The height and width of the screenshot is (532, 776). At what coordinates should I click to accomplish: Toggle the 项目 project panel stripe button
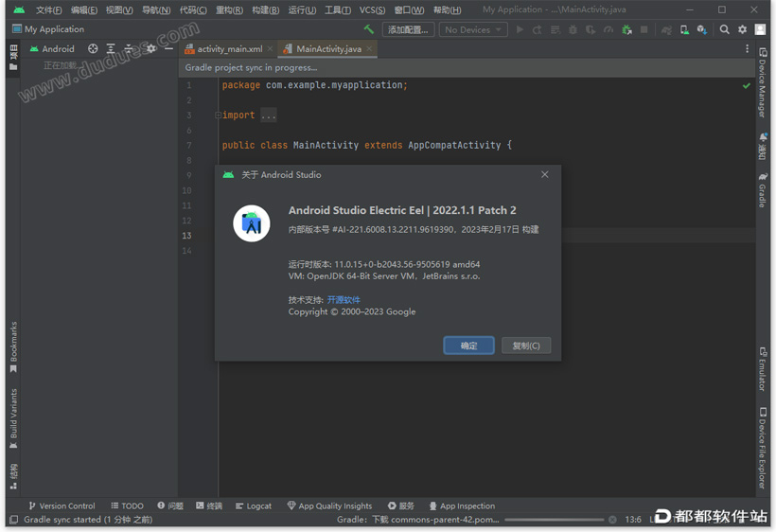click(x=13, y=58)
